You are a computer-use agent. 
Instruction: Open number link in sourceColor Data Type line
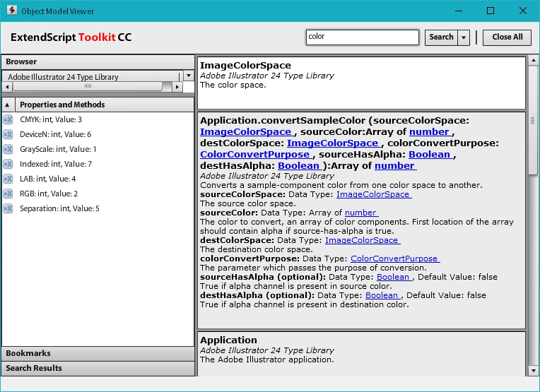click(x=361, y=213)
